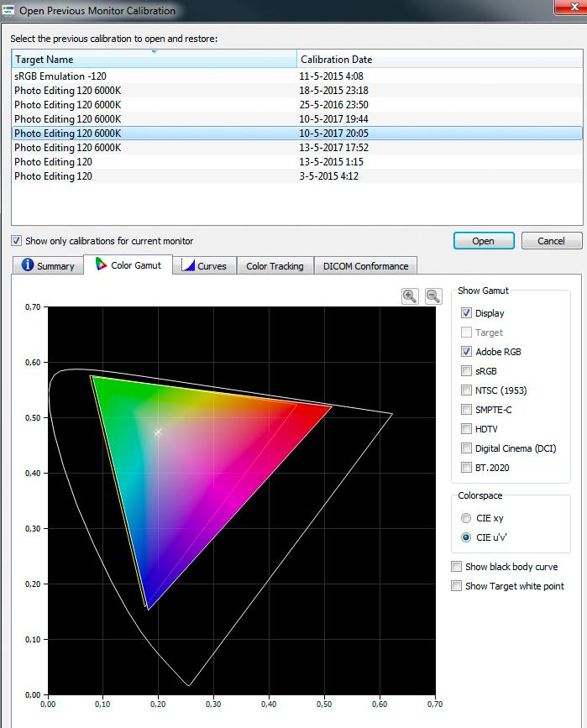Sort by Calibration Date column header
The width and height of the screenshot is (587, 728).
[439, 59]
